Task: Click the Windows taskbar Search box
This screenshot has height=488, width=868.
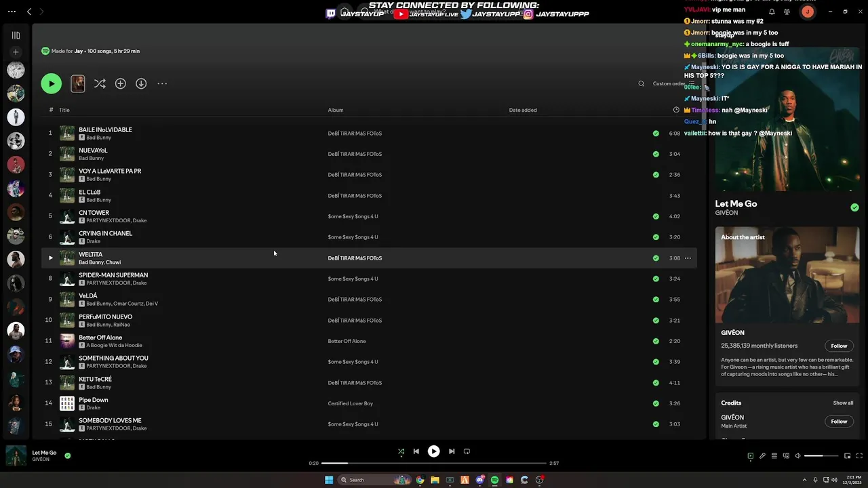Action: pyautogui.click(x=375, y=480)
